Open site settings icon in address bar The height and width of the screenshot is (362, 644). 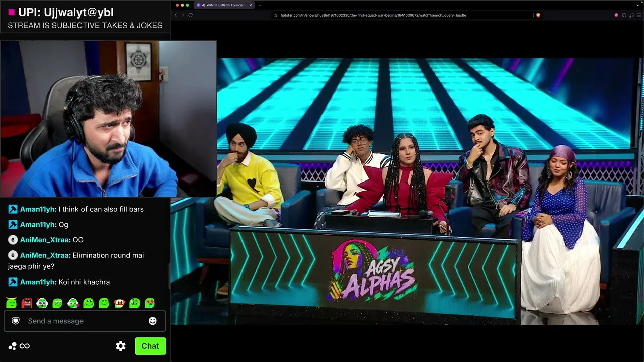275,15
